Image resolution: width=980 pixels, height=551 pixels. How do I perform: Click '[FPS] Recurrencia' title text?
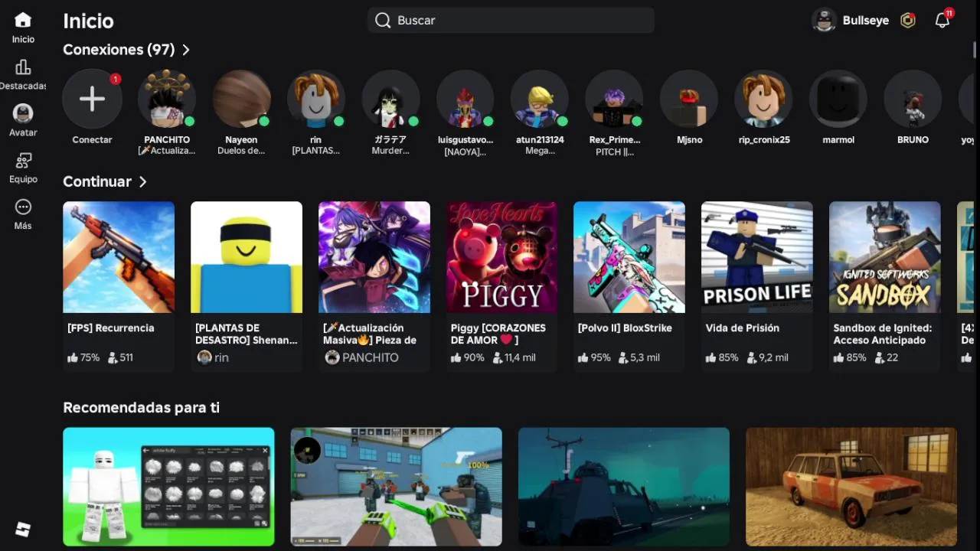[x=111, y=328]
